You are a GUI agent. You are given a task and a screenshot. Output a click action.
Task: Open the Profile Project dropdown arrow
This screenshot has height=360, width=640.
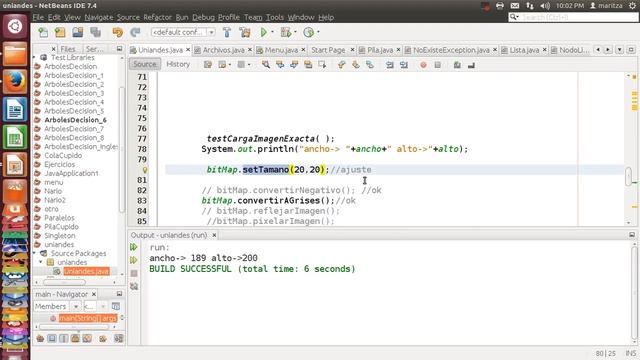click(x=318, y=32)
